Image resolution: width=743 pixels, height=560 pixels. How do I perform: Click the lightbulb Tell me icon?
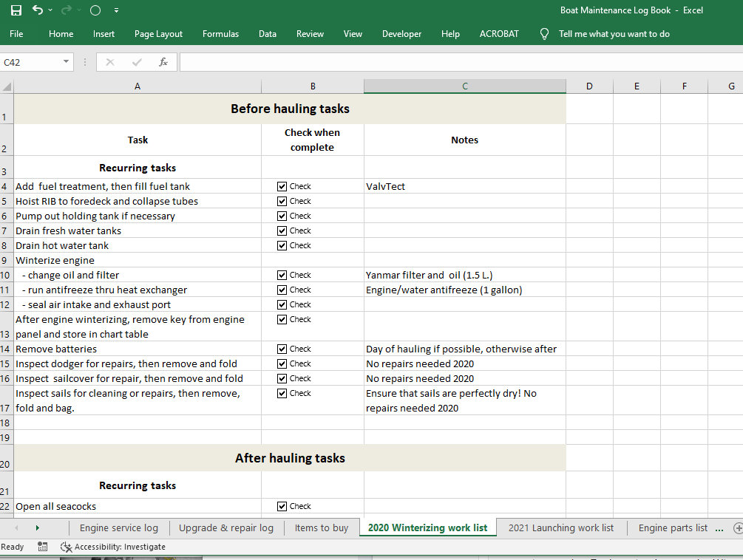click(545, 34)
